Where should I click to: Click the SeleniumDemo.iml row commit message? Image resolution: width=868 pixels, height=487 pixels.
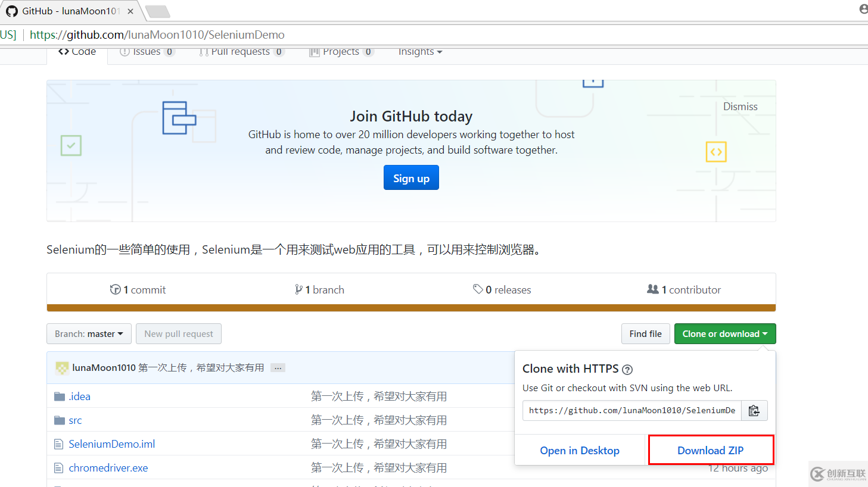pyautogui.click(x=379, y=444)
